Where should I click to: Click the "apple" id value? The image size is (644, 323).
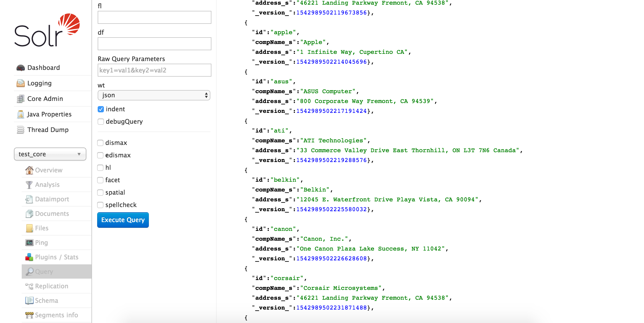(283, 32)
